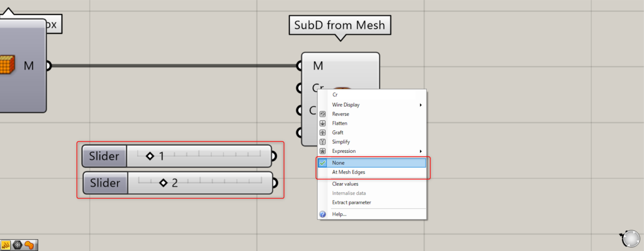Click the orange Grasshopper icon in the status bar
Viewport: 644px width, 251px height.
pyautogui.click(x=29, y=244)
